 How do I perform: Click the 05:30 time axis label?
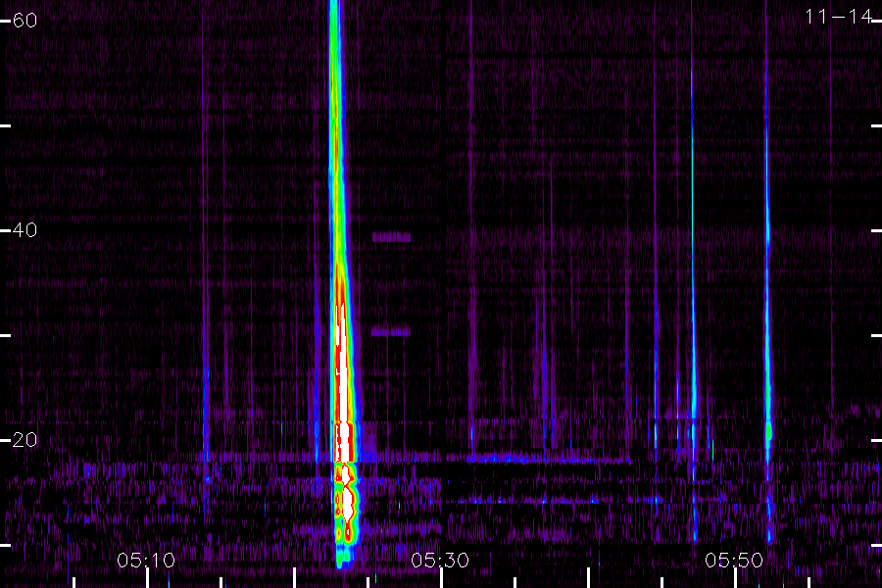[x=440, y=560]
